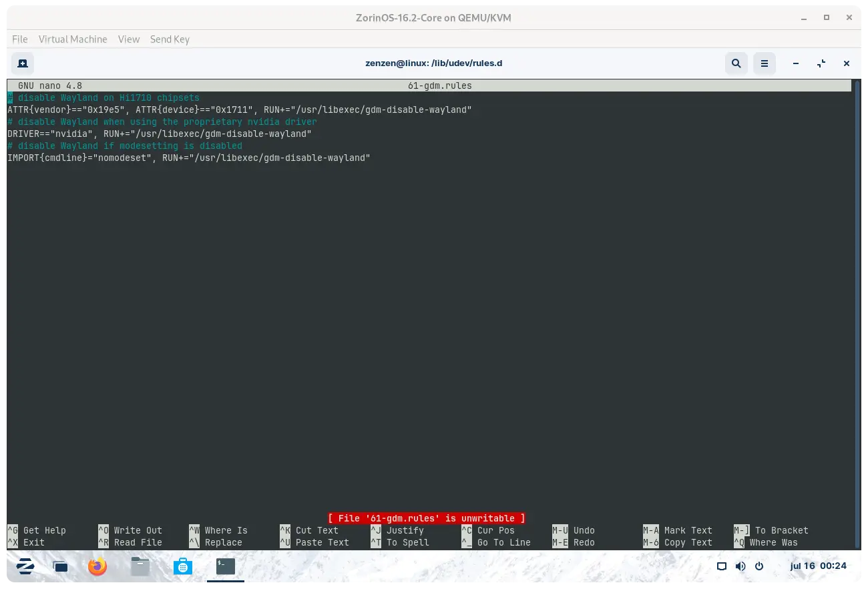Click the unwritable file warning message
Viewport: 868px width, 589px height.
[x=427, y=518]
